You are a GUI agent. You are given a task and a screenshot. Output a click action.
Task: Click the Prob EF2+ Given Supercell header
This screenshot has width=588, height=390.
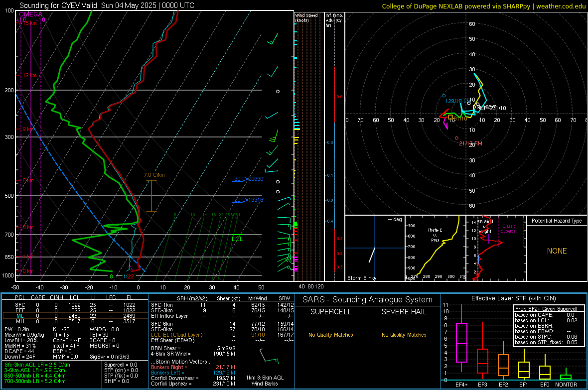pos(546,309)
